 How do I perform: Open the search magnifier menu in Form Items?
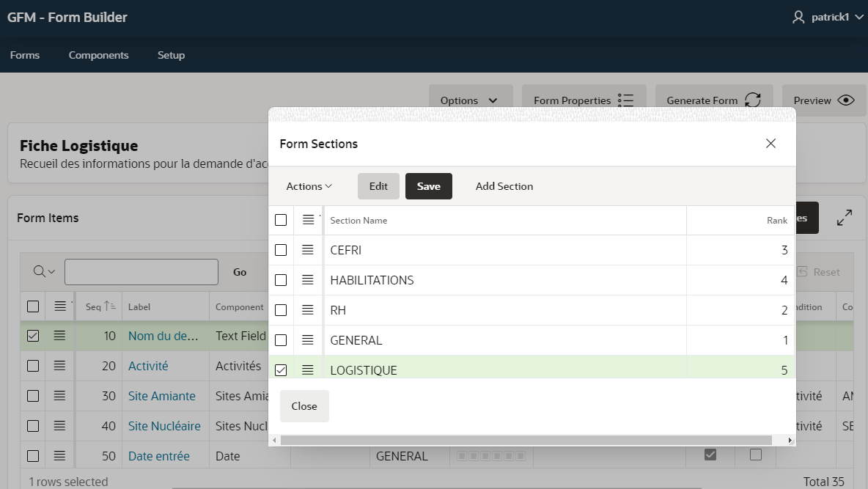pos(42,271)
